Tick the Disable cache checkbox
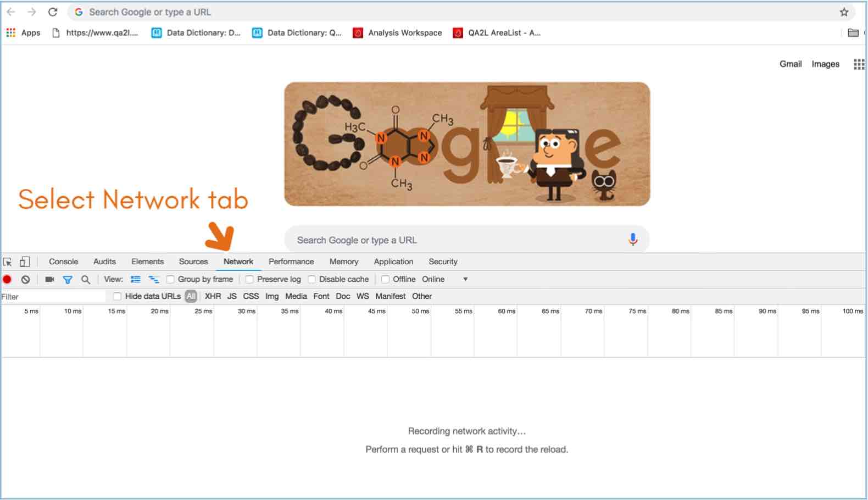The width and height of the screenshot is (868, 500). pyautogui.click(x=311, y=280)
